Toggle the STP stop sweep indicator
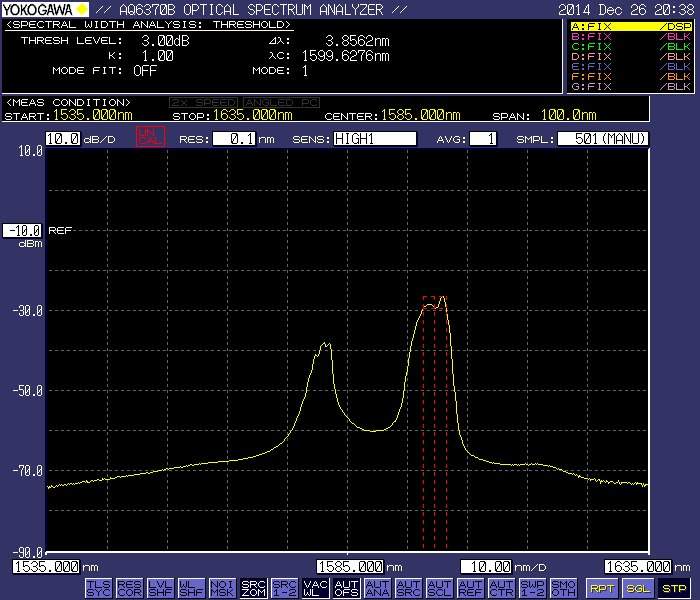The width and height of the screenshot is (700, 600). click(x=674, y=588)
